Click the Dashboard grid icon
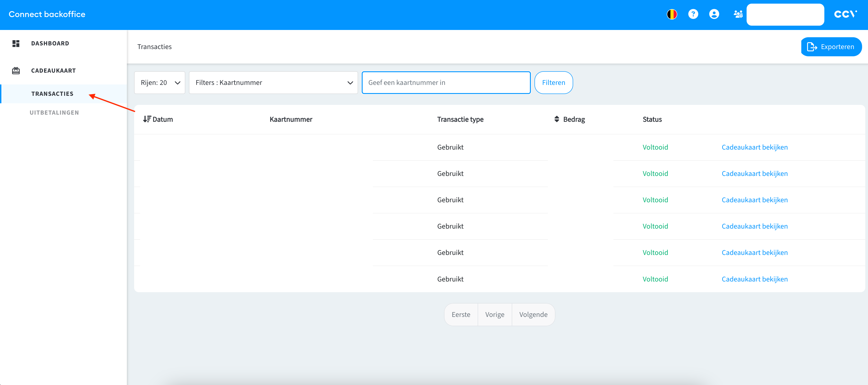 (x=16, y=43)
